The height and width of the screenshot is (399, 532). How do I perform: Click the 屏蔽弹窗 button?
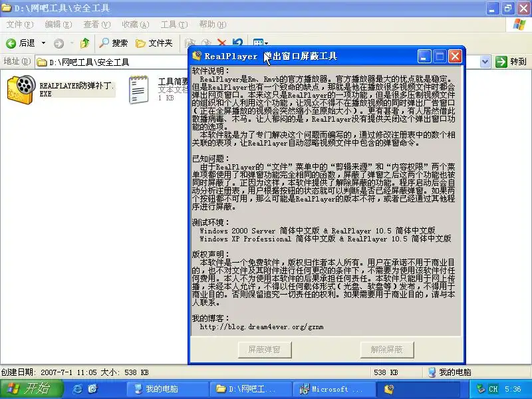(265, 350)
